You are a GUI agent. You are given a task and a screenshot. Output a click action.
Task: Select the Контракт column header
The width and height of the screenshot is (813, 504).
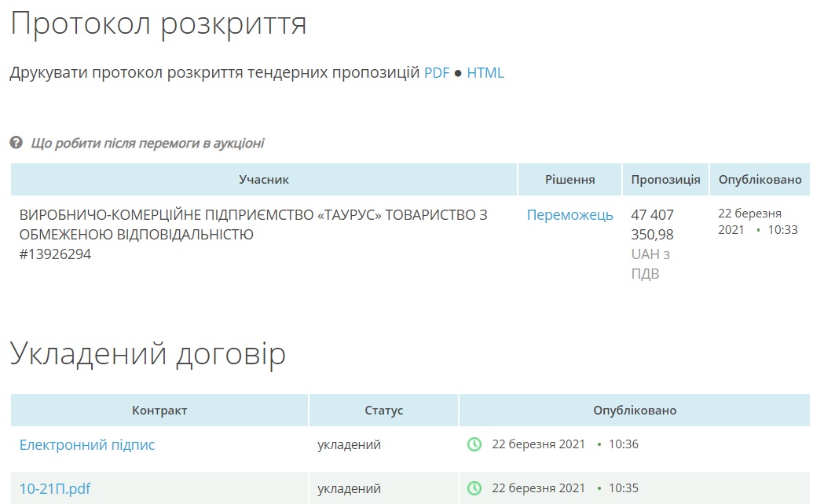159,411
